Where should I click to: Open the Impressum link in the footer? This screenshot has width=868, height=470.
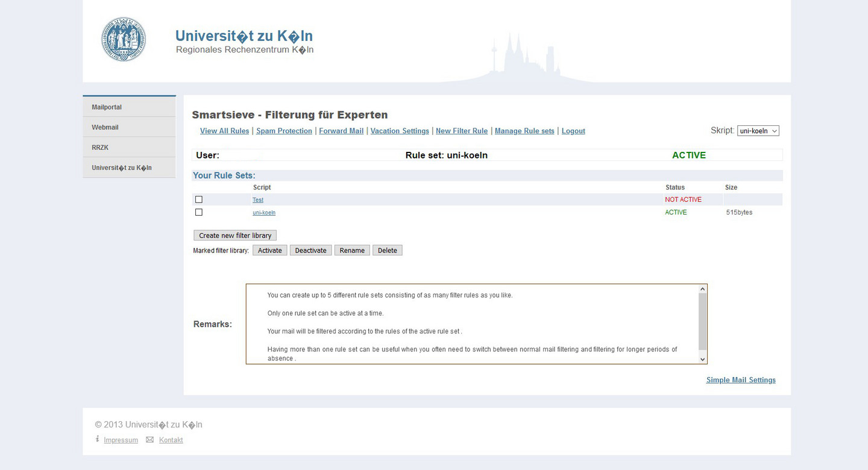coord(121,440)
